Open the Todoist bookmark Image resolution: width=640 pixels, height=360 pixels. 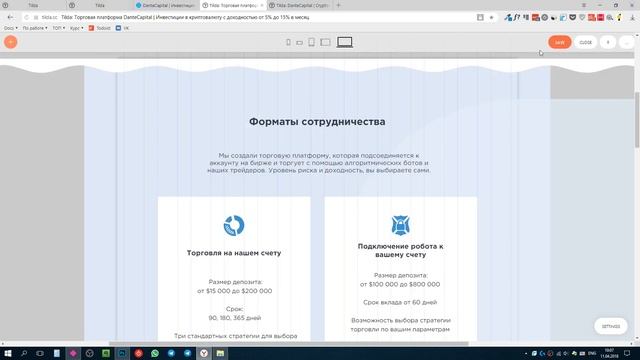[x=100, y=28]
